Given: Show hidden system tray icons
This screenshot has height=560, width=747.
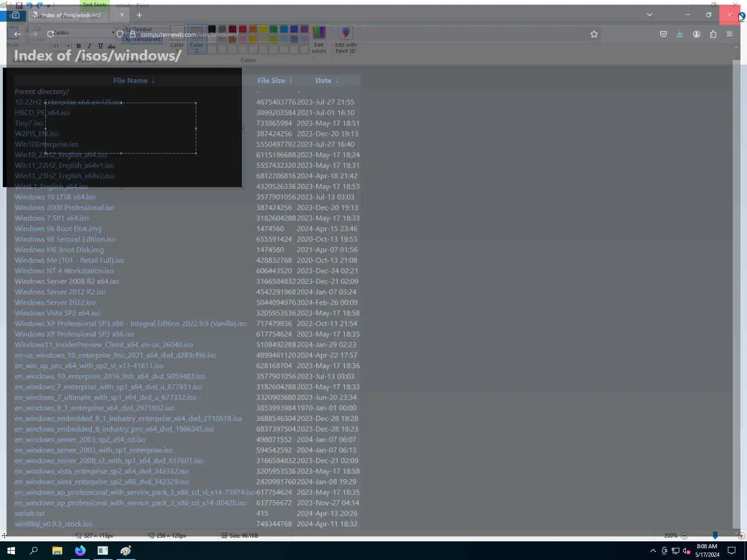Looking at the screenshot, I should tap(653, 551).
